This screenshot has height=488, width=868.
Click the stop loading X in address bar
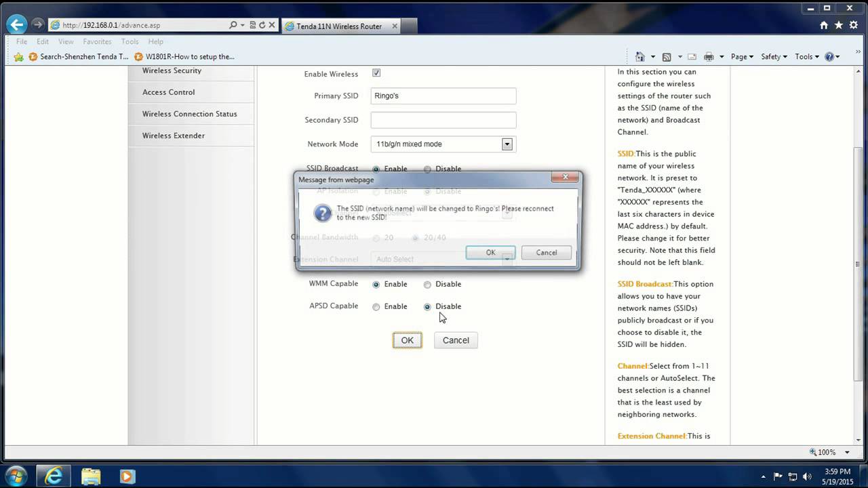(272, 25)
